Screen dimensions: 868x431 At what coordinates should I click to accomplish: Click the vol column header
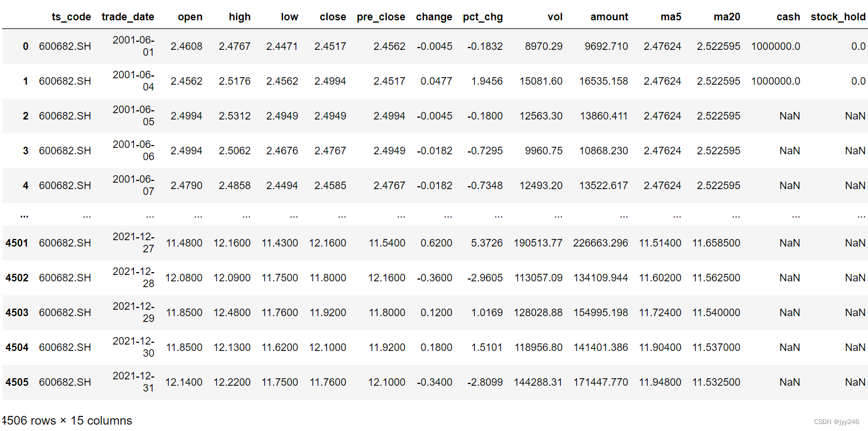(x=555, y=17)
